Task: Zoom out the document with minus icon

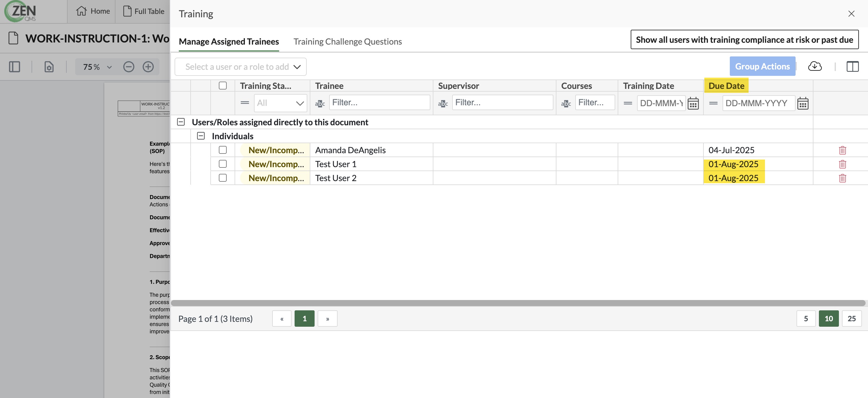Action: click(x=129, y=67)
